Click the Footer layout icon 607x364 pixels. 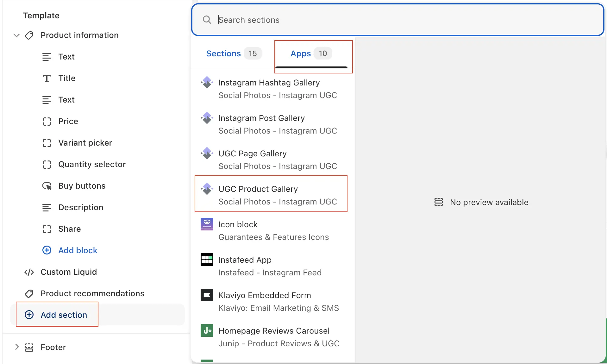29,347
